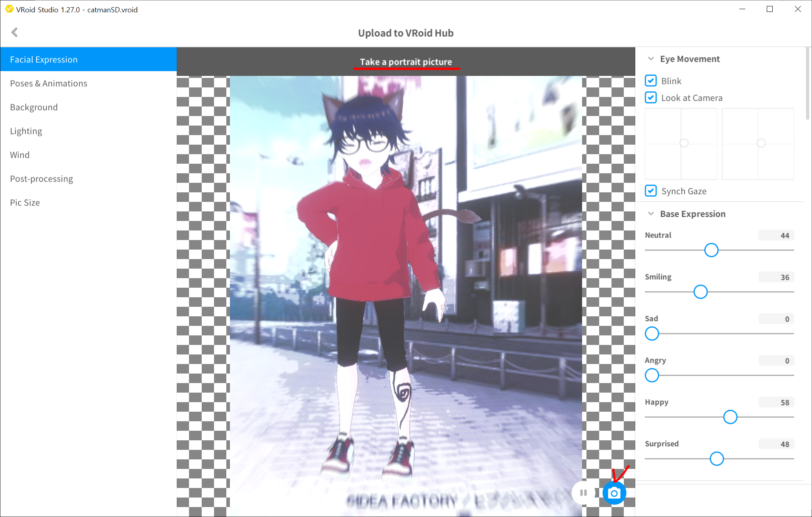
Task: Select the Pic Size option
Action: pos(25,203)
